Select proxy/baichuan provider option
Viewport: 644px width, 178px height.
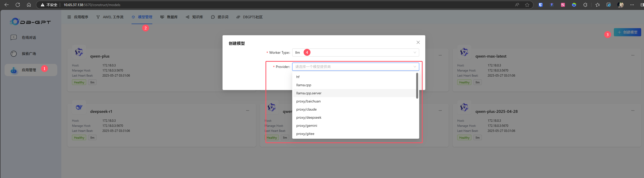click(355, 101)
